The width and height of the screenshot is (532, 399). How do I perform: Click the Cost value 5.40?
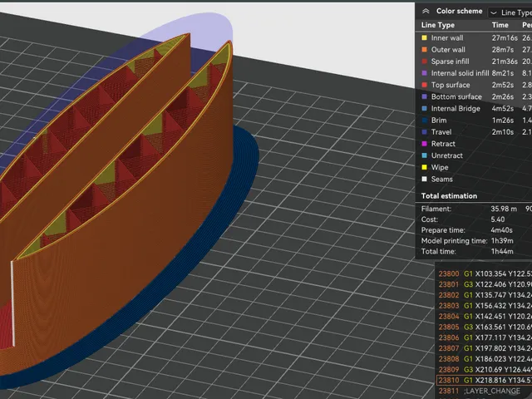pos(497,219)
